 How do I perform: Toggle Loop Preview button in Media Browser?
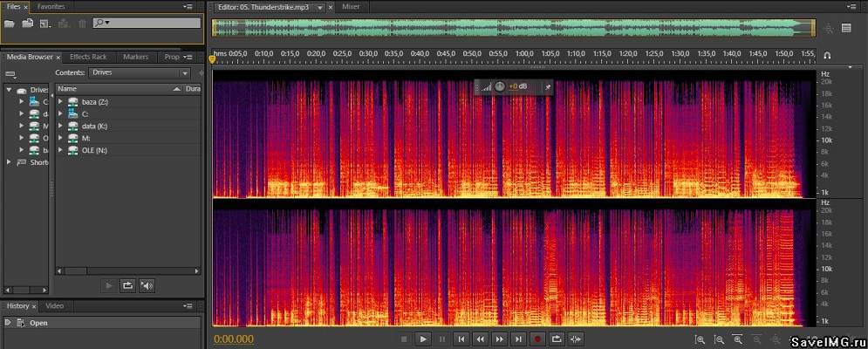click(x=127, y=285)
